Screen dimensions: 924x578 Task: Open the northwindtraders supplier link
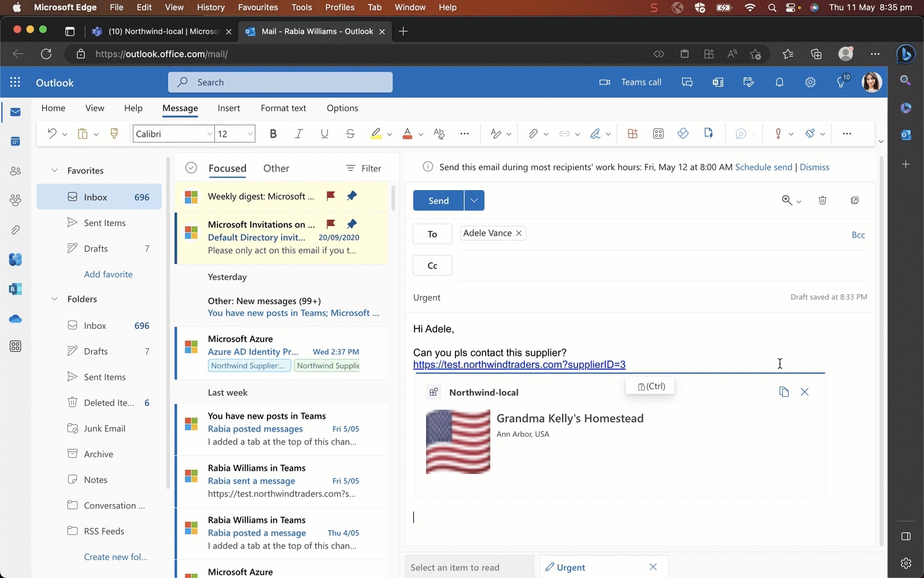519,365
